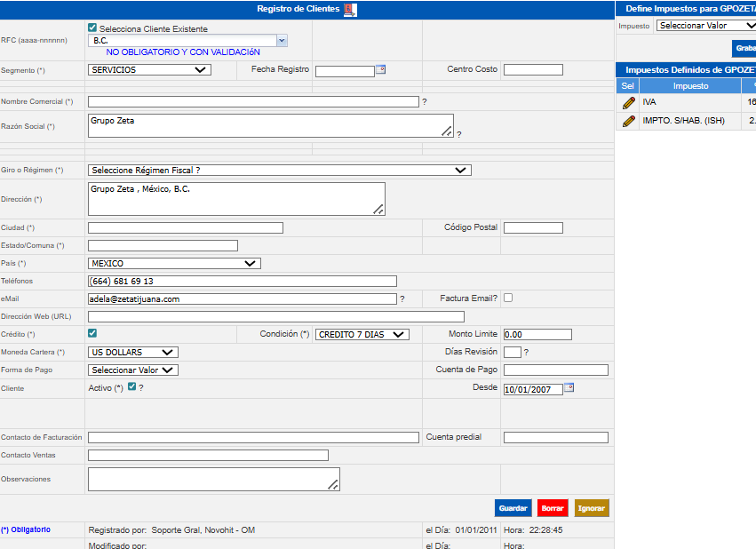Click the Código Postal input field

pyautogui.click(x=533, y=228)
